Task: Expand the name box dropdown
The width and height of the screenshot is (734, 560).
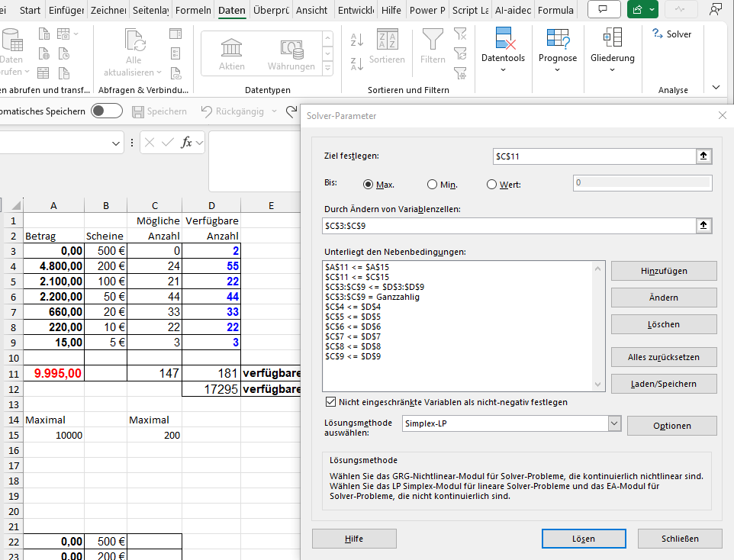Action: point(116,143)
